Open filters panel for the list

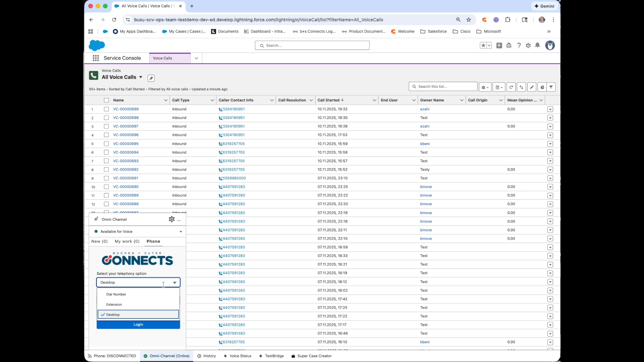(x=551, y=87)
